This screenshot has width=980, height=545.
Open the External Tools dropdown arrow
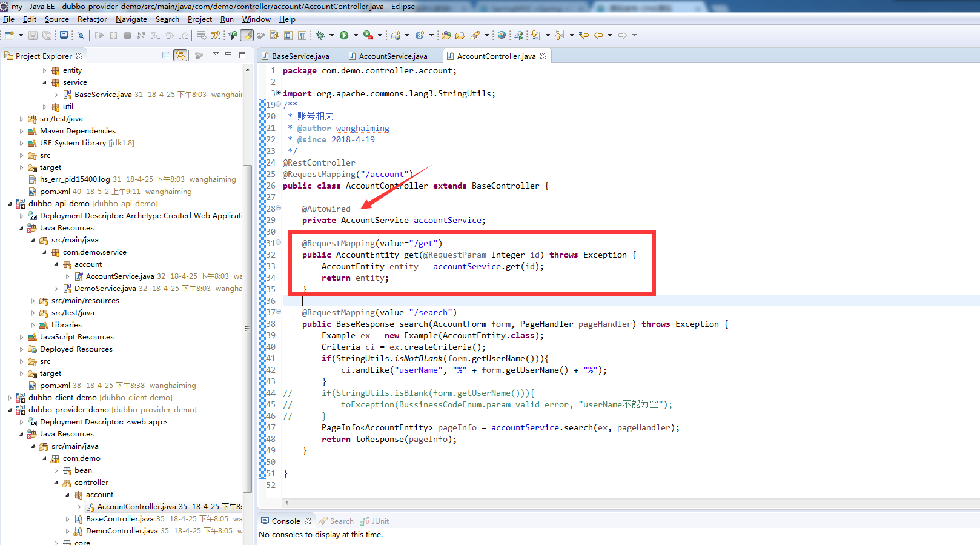pyautogui.click(x=380, y=35)
